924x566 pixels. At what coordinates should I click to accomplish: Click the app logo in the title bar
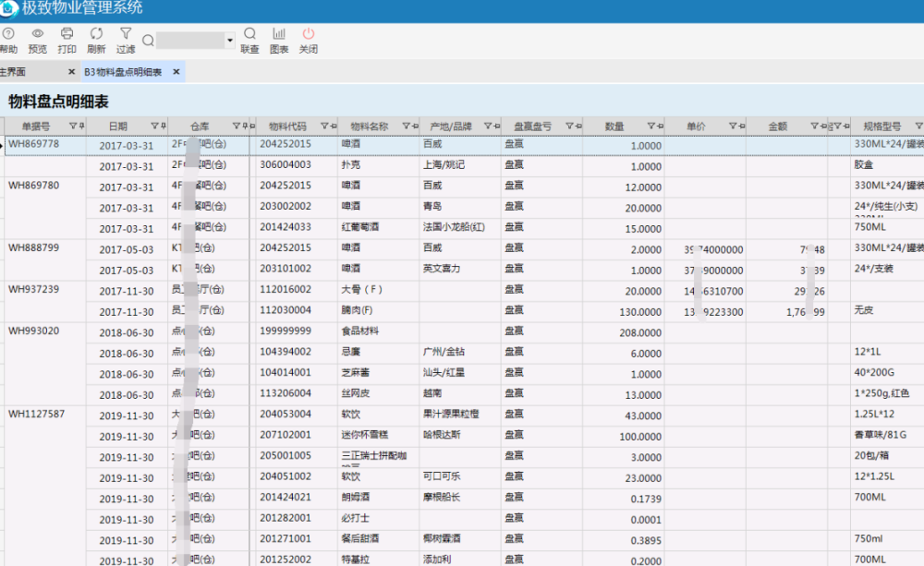pyautogui.click(x=9, y=8)
